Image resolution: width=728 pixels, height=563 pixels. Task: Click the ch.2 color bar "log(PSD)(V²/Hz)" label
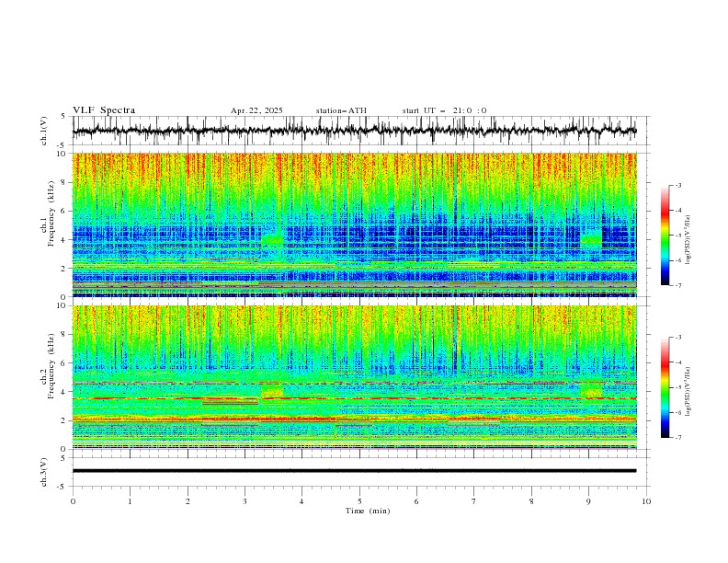click(688, 392)
